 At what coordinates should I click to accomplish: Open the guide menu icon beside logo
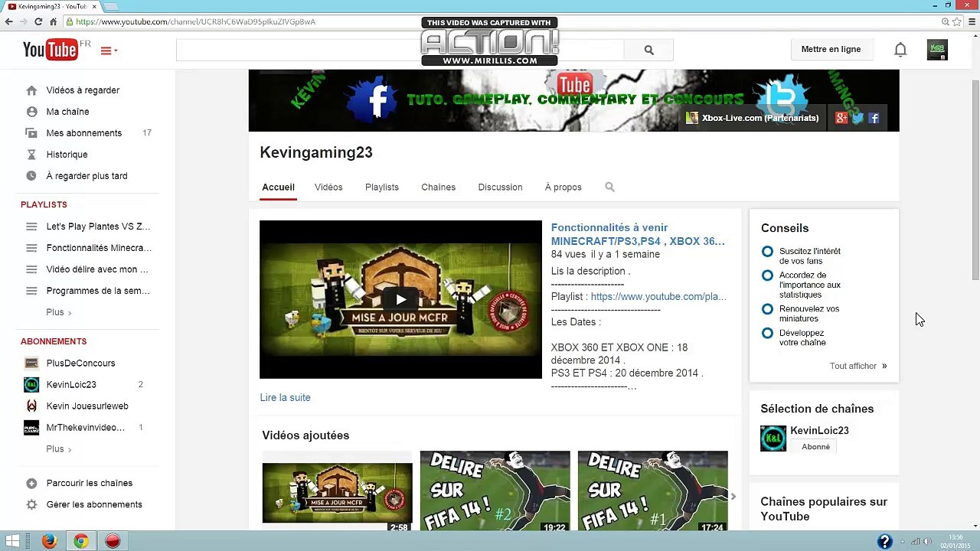point(108,51)
